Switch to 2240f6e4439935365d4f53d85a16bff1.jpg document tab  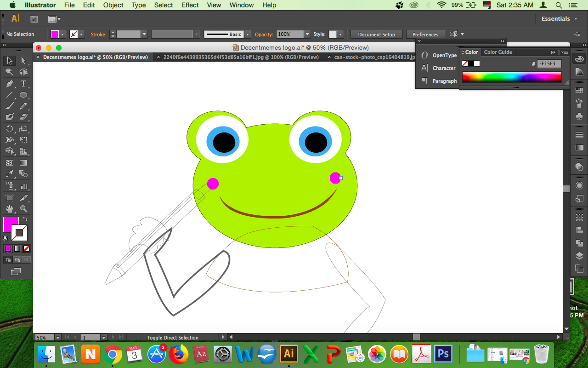241,57
